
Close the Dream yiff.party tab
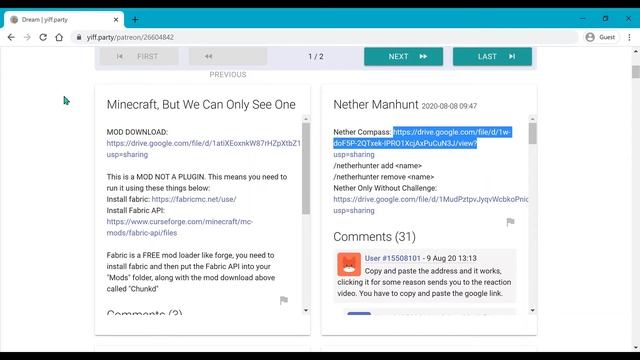point(116,20)
